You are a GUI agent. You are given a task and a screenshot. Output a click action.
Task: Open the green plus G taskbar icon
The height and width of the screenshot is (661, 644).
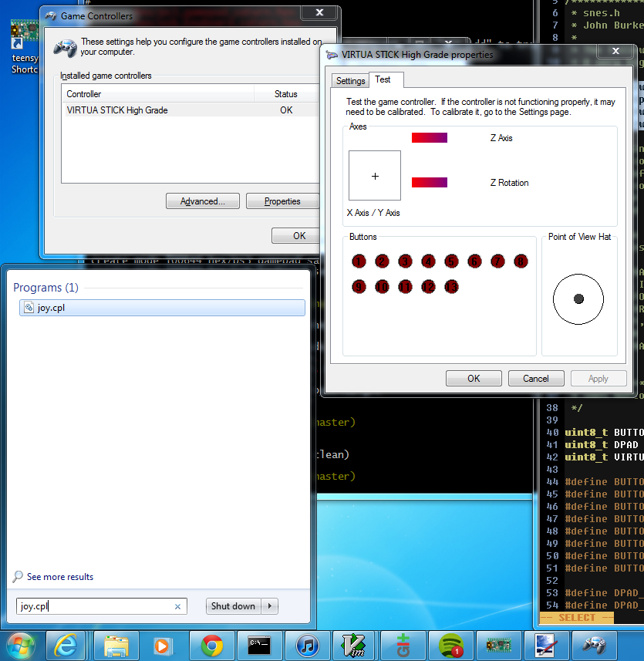coord(403,646)
